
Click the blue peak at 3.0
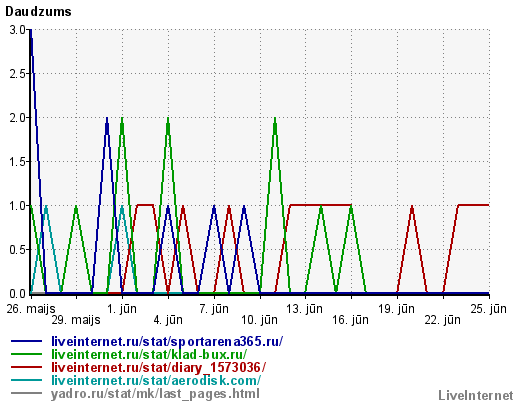pyautogui.click(x=31, y=32)
